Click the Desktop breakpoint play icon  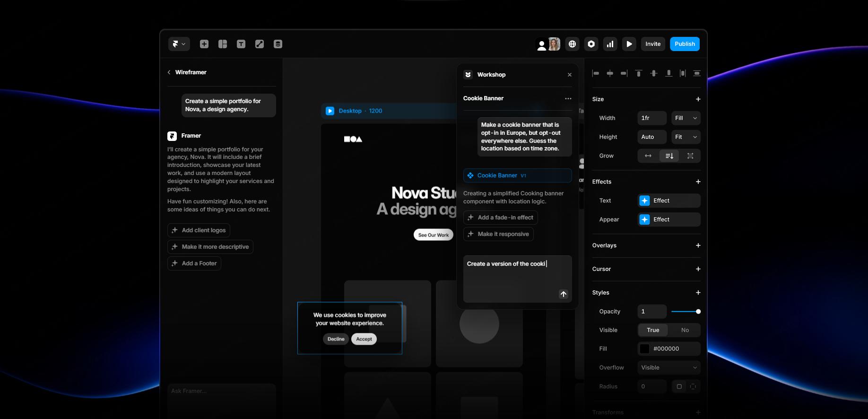tap(330, 111)
